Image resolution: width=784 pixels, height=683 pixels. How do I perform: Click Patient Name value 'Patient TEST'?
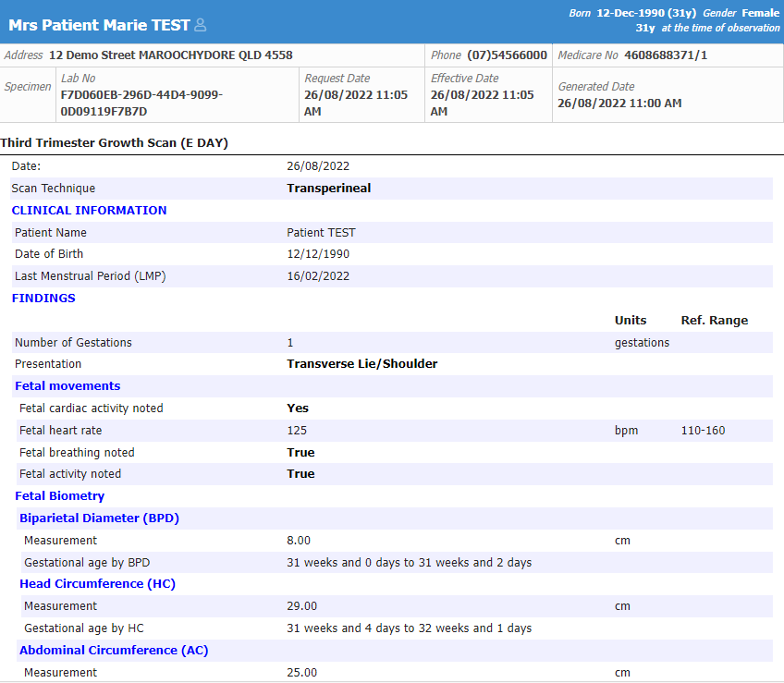coord(321,233)
